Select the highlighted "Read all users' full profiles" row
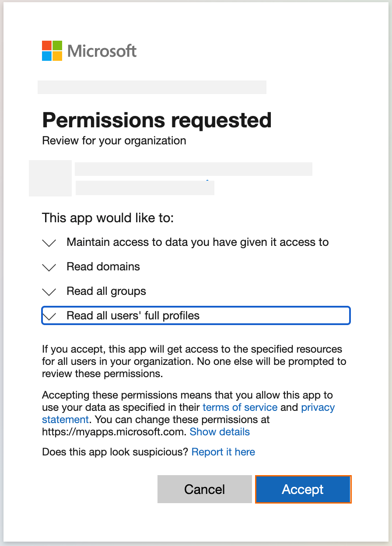Screen dimensions: 392x546 (196, 315)
